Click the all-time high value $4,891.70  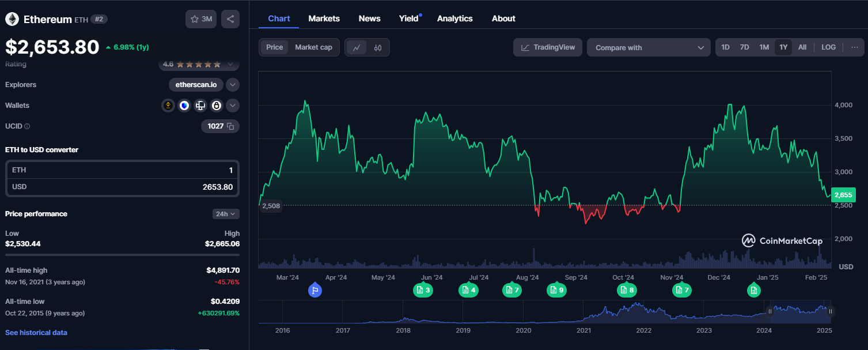[x=223, y=270]
